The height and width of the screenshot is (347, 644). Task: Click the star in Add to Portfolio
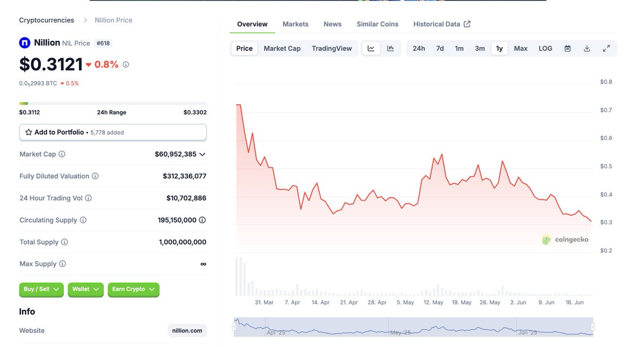click(x=30, y=132)
